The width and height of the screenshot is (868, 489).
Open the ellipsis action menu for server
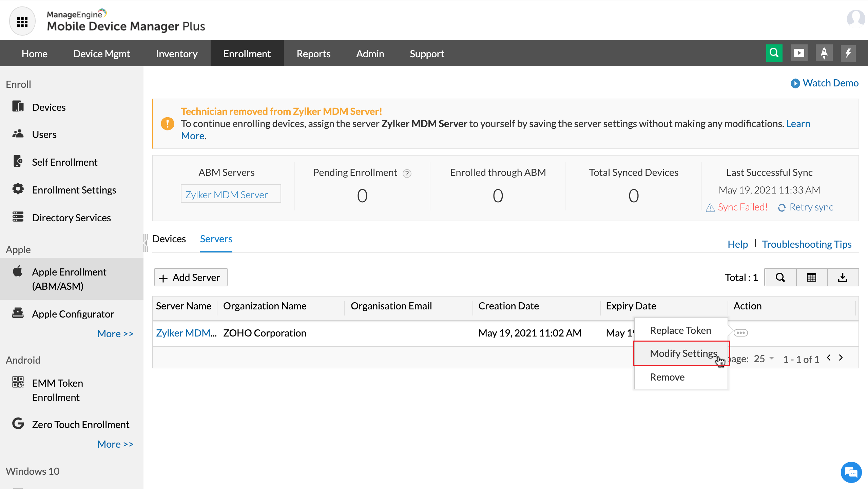[x=740, y=333]
